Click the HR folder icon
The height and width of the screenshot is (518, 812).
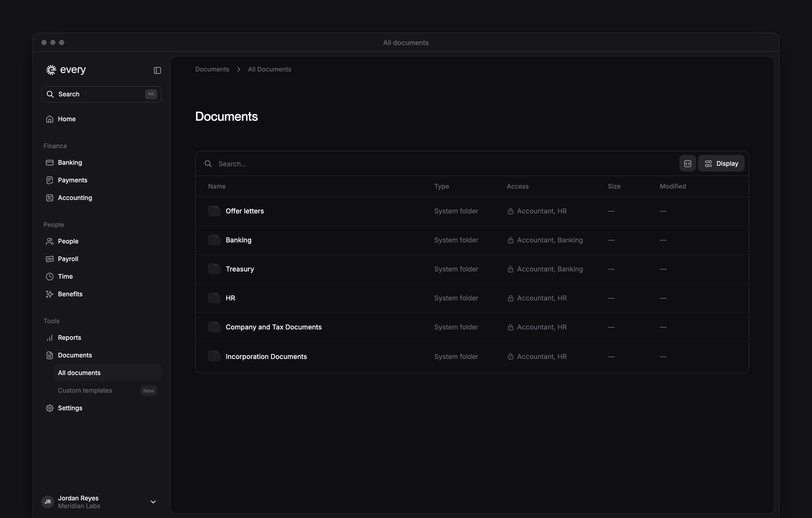(214, 298)
